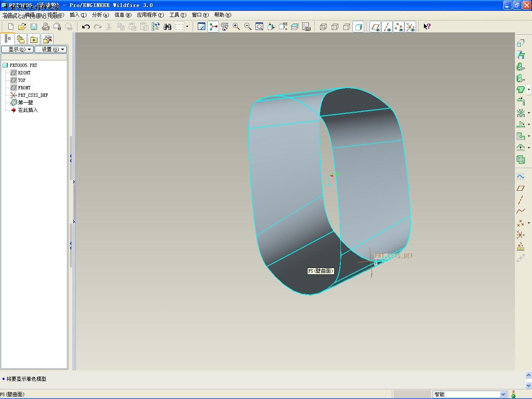This screenshot has height=399, width=532.
Task: Save the model with the floppy icon
Action: [34, 27]
